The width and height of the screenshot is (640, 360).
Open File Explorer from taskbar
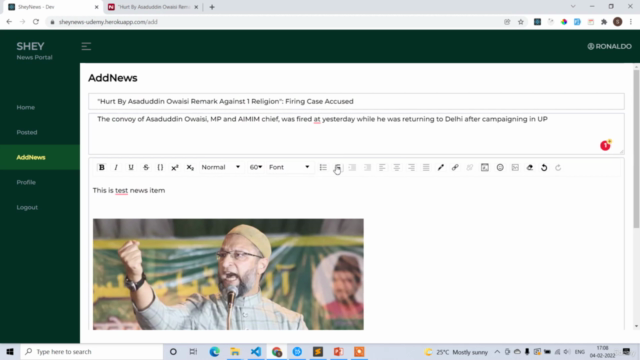pos(235,351)
